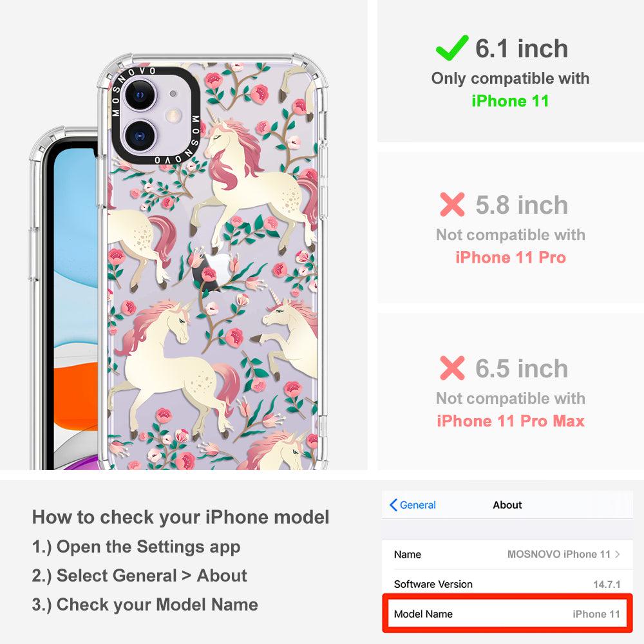This screenshot has width=644, height=644.
Task: Click the red iPhone 11 Pro text
Action: click(x=511, y=258)
